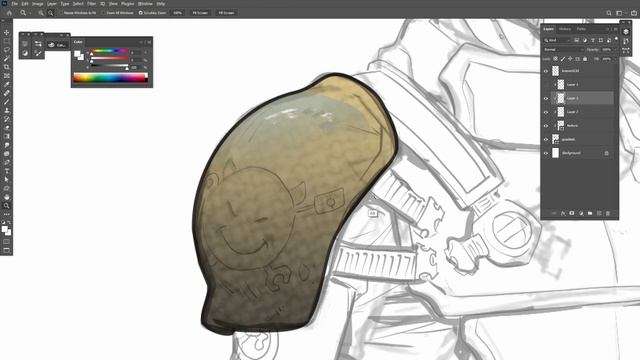Open the Filter menu
Image resolution: width=640 pixels, height=360 pixels.
pos(91,4)
